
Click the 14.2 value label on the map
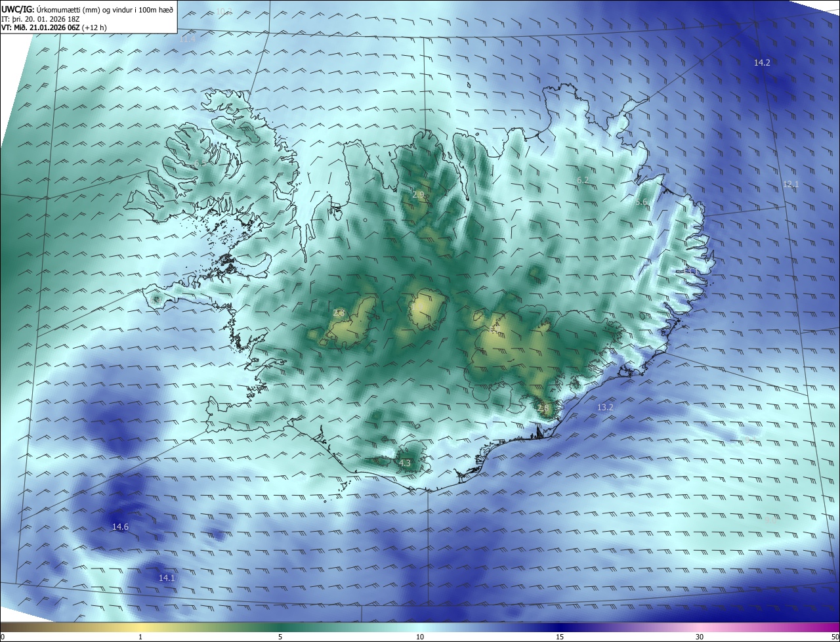coord(762,63)
